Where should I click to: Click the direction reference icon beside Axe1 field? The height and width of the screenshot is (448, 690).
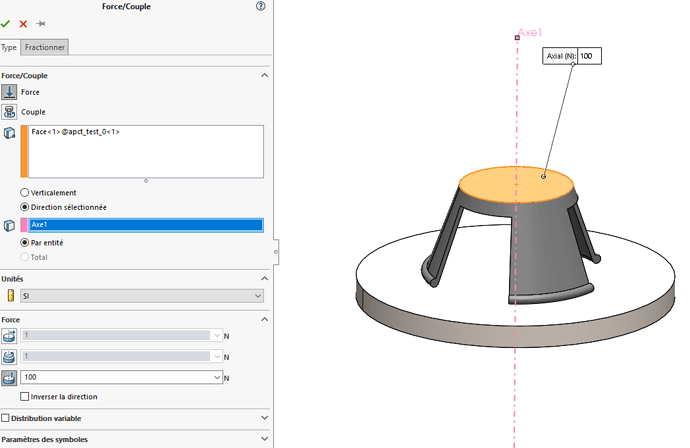9,226
